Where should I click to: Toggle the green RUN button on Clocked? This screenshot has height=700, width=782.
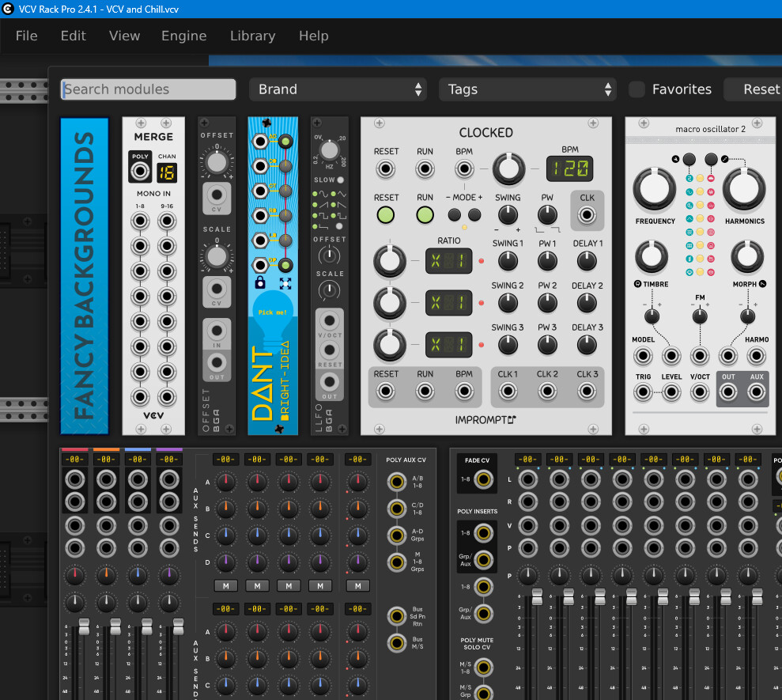[425, 215]
